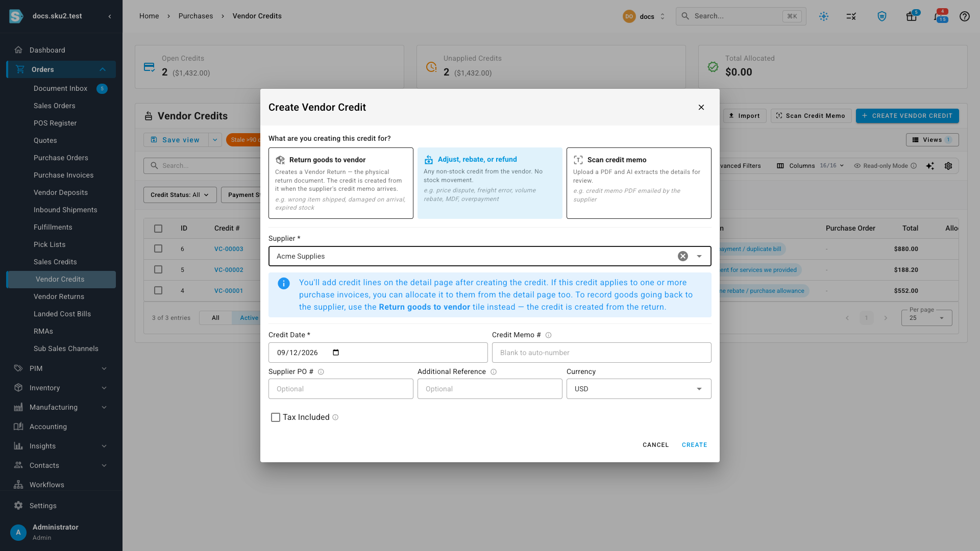Click the AI sparkle icon near Read-only Mode

click(x=930, y=166)
